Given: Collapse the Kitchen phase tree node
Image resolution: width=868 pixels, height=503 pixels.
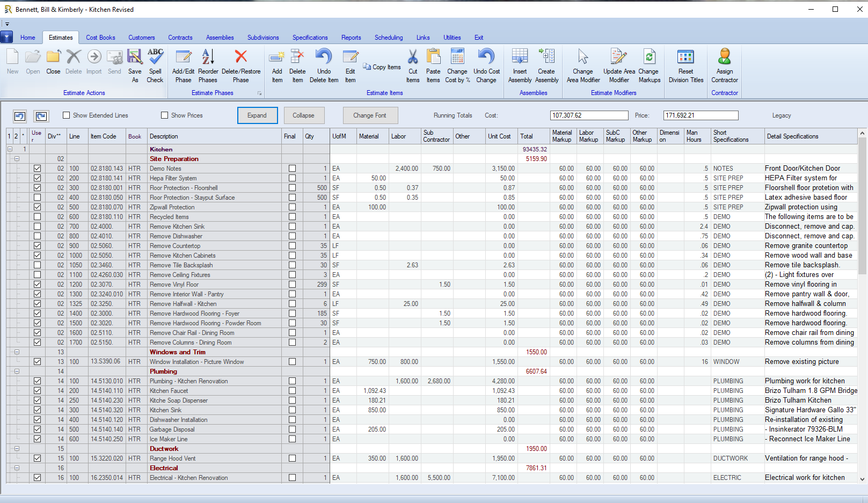Looking at the screenshot, I should click(x=10, y=149).
